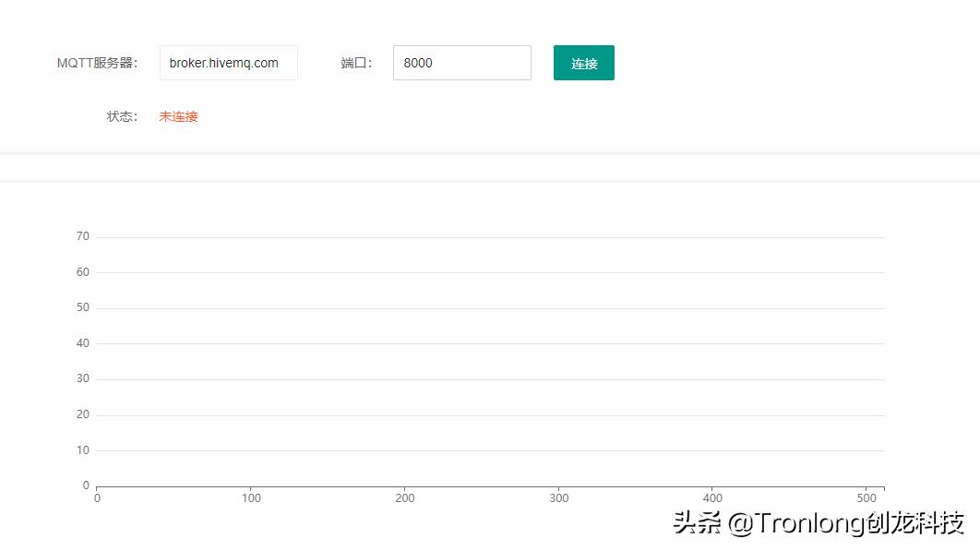Click the 状态 status label
The image size is (980, 551).
[x=121, y=116]
